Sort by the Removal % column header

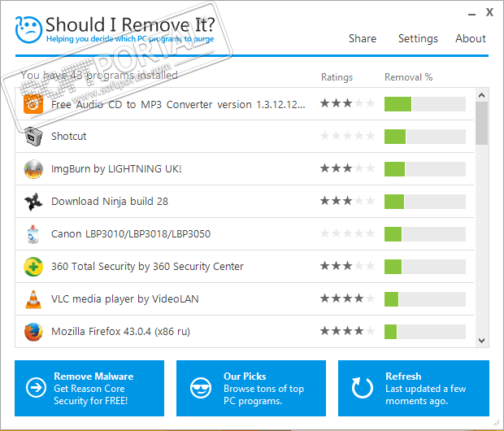click(408, 77)
